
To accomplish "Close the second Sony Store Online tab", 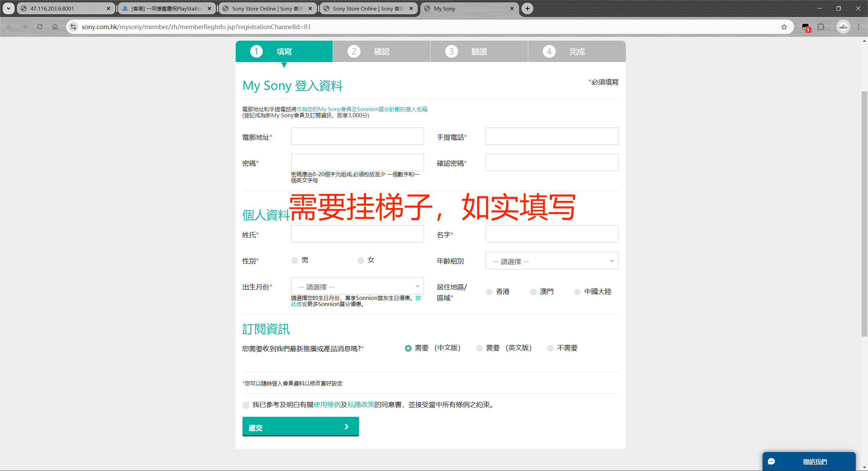I will (411, 8).
